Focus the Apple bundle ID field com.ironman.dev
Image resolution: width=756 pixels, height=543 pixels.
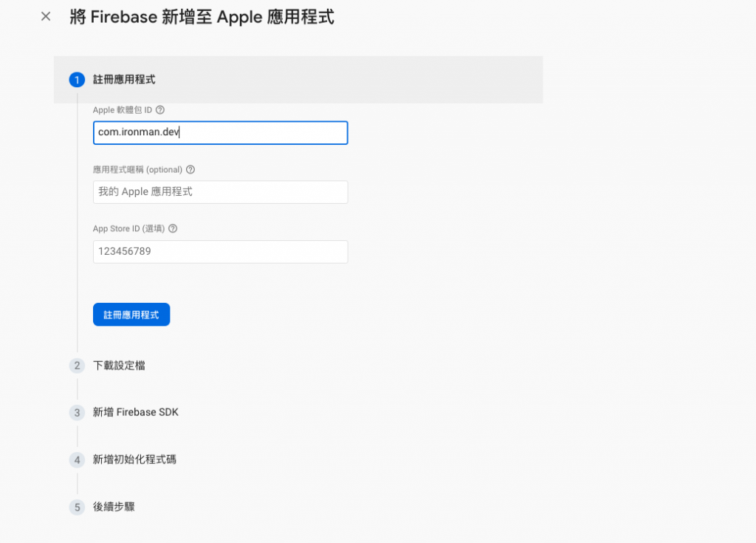(x=220, y=133)
